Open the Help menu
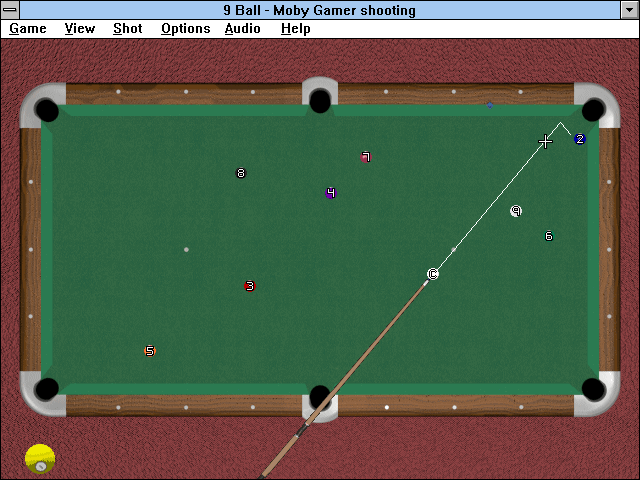Screen dimensions: 640x480 [296, 29]
